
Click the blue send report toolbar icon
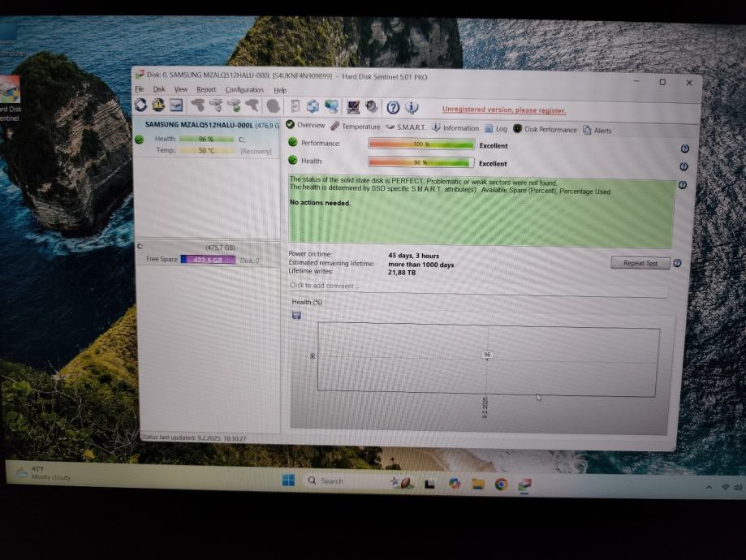coord(313,106)
